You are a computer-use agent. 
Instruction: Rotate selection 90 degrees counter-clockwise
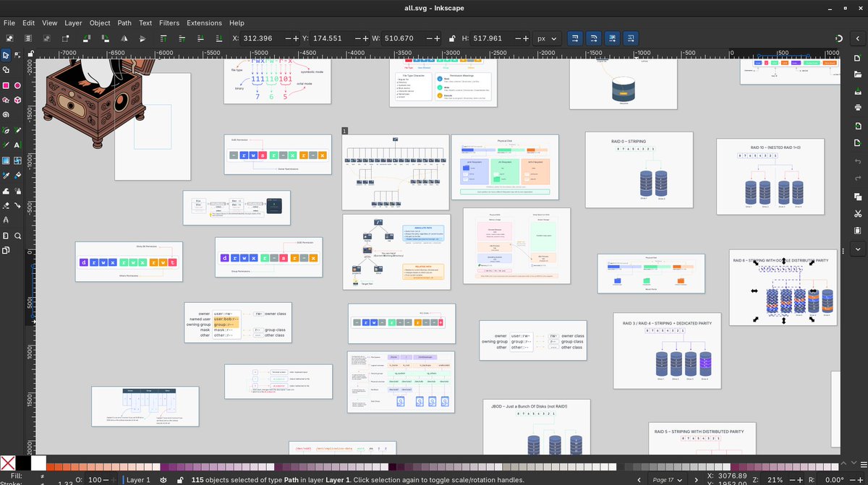pos(86,38)
